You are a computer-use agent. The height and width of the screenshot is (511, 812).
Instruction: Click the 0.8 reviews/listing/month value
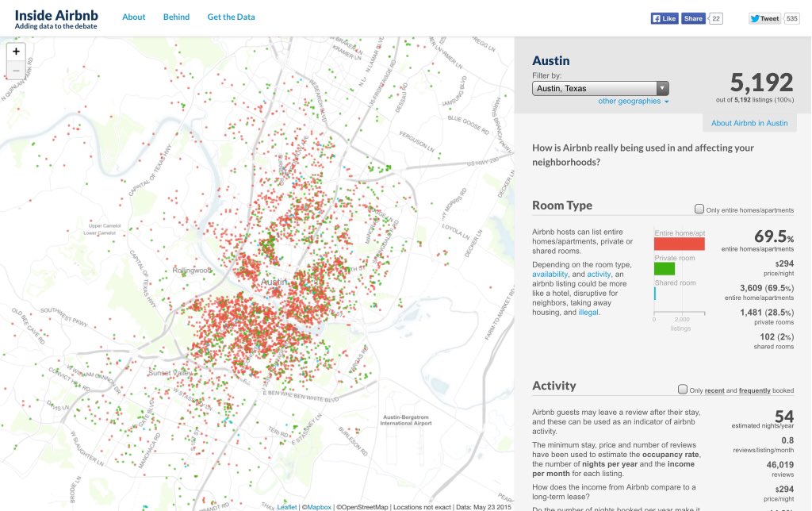click(x=787, y=440)
